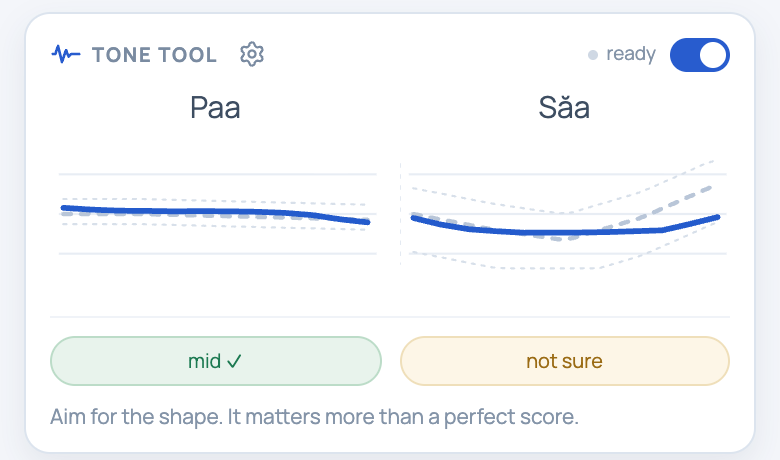Click the top gridline of the Paa chart
This screenshot has width=780, height=460.
(x=217, y=174)
